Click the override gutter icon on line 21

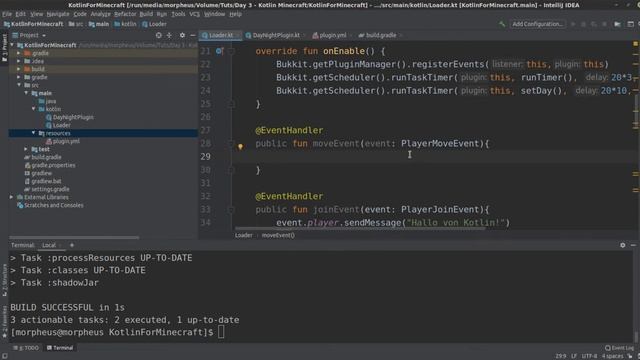[219, 51]
